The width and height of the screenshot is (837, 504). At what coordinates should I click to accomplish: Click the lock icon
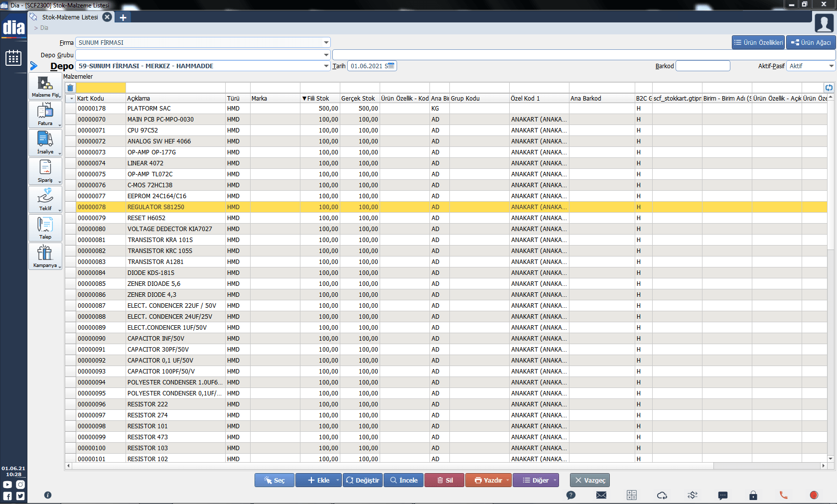point(753,495)
